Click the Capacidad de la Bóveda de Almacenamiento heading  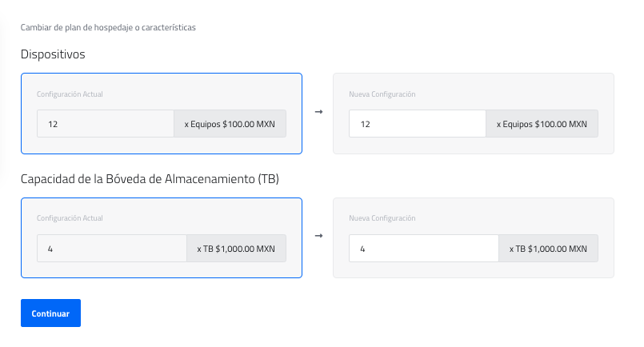(x=150, y=178)
